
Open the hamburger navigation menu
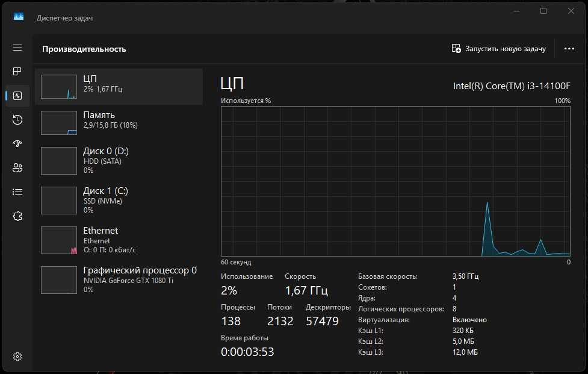(17, 48)
